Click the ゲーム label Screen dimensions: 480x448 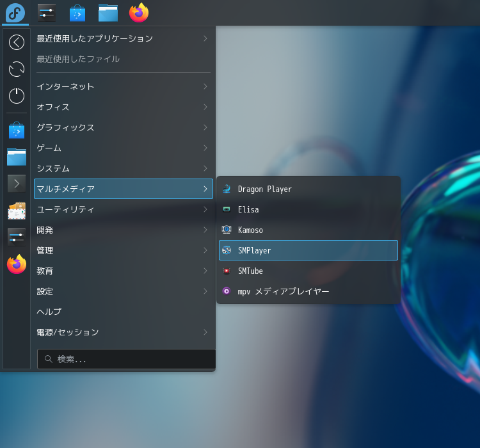pyautogui.click(x=49, y=148)
